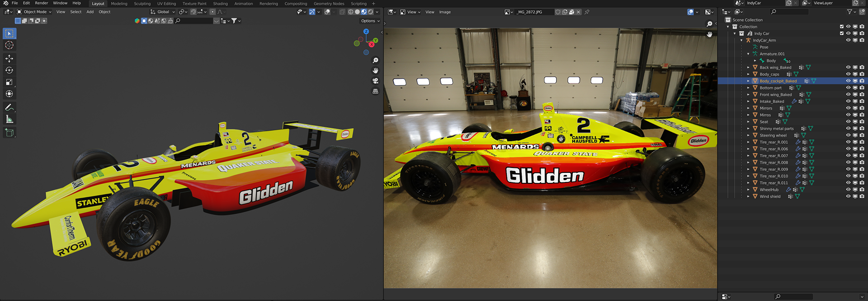Expand the Back wing_Baked item
The width and height of the screenshot is (868, 301).
click(x=748, y=67)
